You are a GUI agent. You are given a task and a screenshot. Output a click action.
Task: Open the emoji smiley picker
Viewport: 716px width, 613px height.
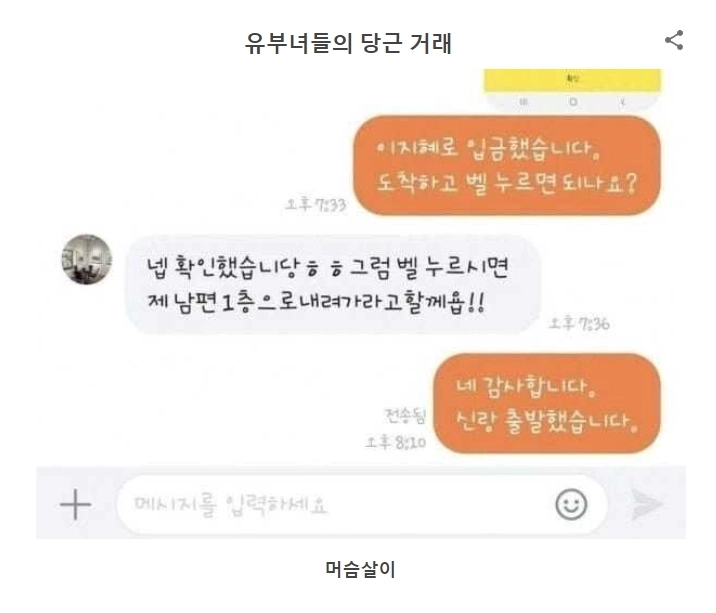[571, 504]
